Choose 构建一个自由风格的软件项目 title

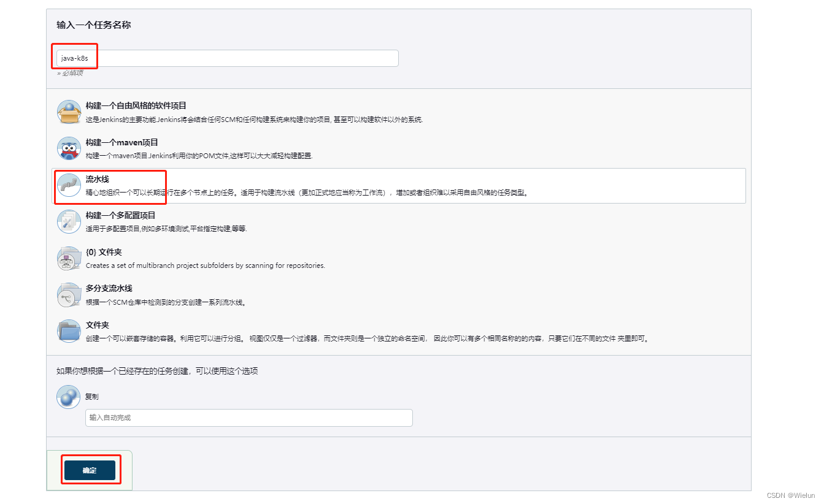[x=136, y=106]
